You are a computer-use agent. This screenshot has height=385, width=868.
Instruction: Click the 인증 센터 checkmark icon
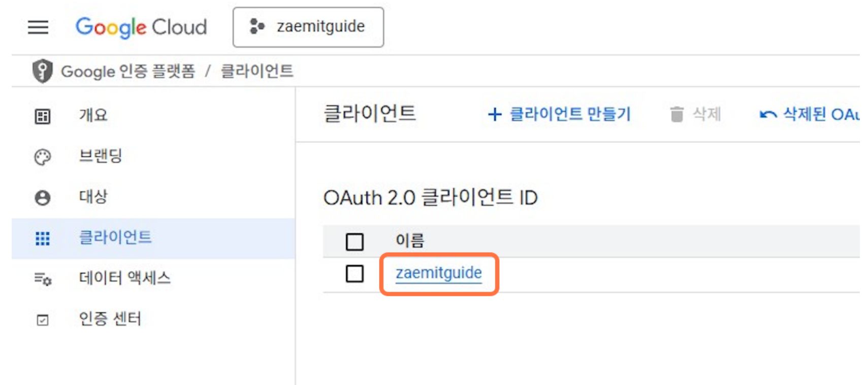pos(43,320)
